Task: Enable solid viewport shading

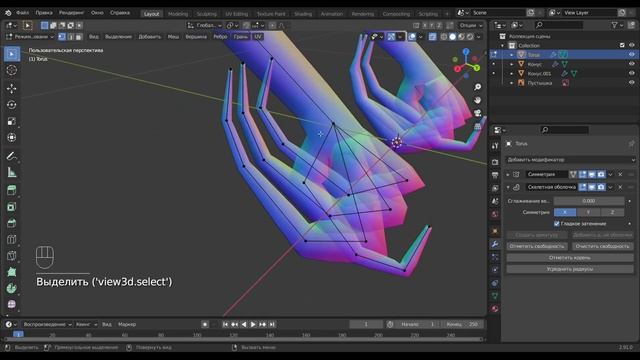Action: 452,37
